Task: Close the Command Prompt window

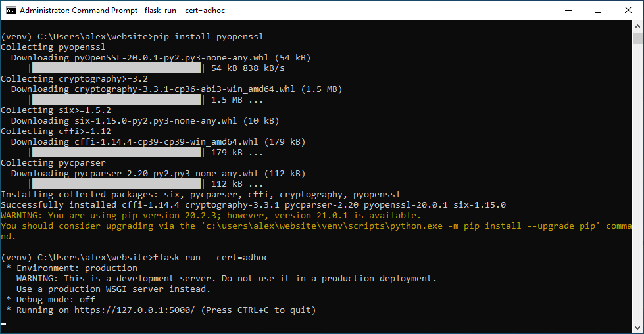Action: point(628,11)
